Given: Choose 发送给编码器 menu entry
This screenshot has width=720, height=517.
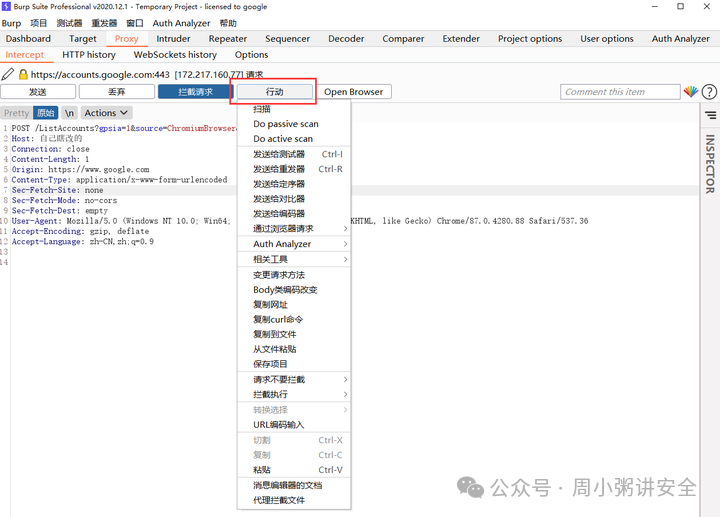Looking at the screenshot, I should tap(294, 214).
